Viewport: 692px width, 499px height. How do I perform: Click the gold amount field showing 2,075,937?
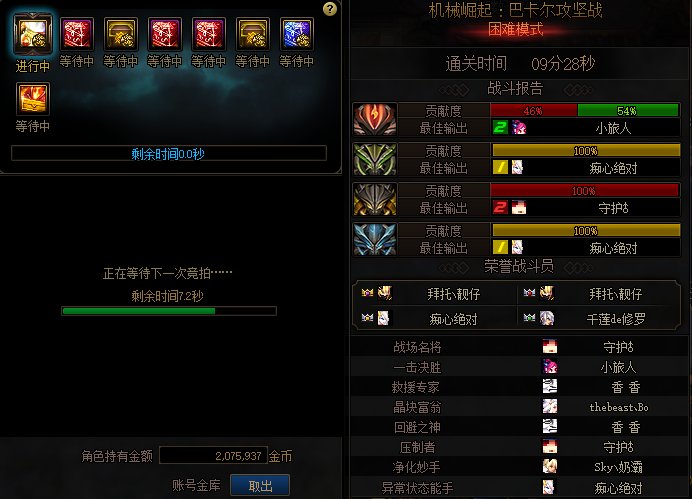(213, 455)
